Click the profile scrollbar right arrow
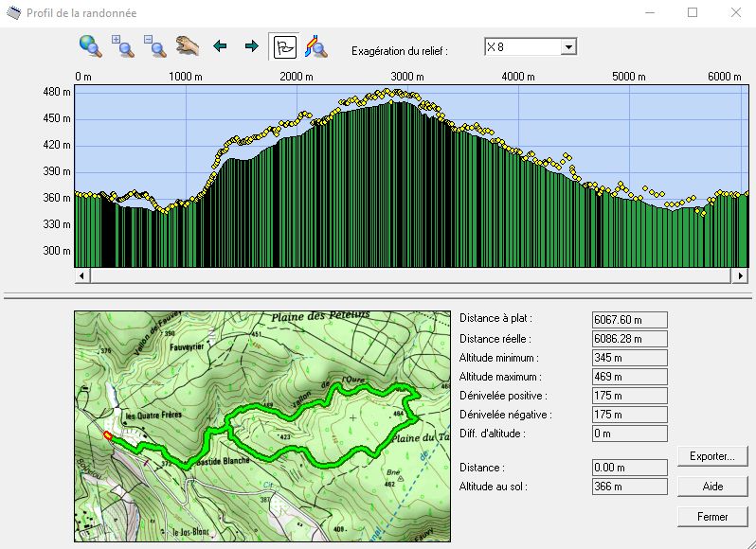 pyautogui.click(x=740, y=276)
